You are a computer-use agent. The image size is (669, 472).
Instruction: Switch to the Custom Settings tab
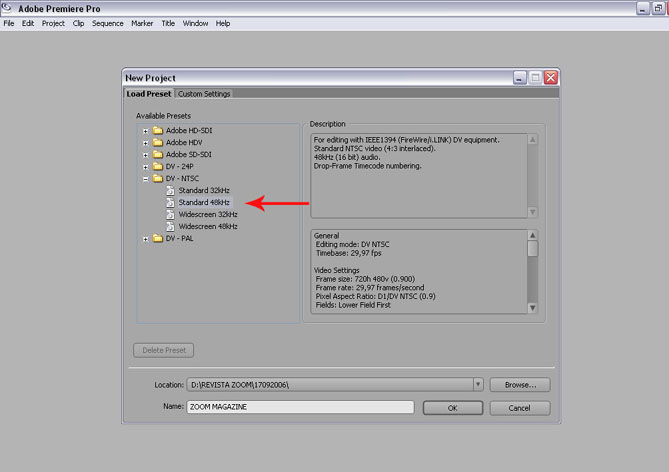(204, 94)
